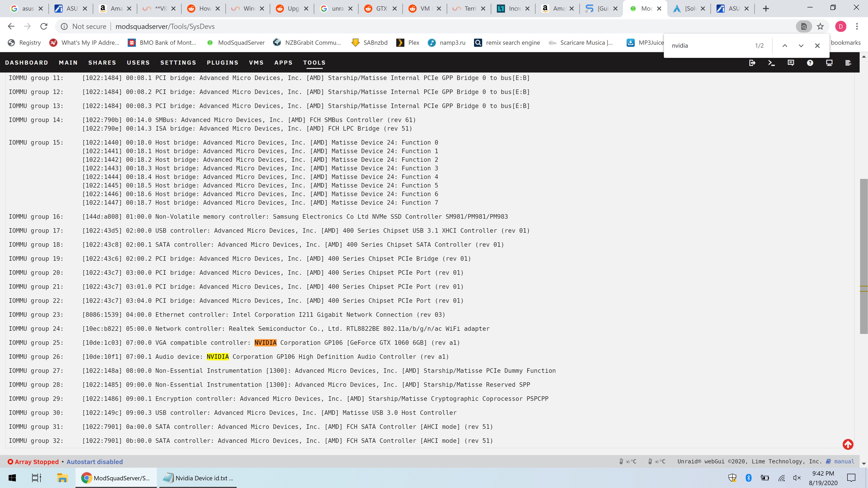Go to next find result arrow
This screenshot has width=868, height=488.
pos(801,46)
